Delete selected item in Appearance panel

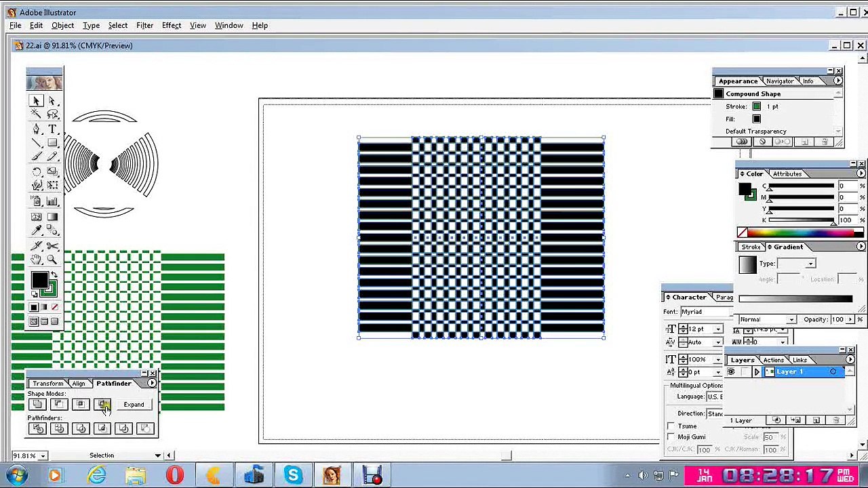[x=825, y=142]
